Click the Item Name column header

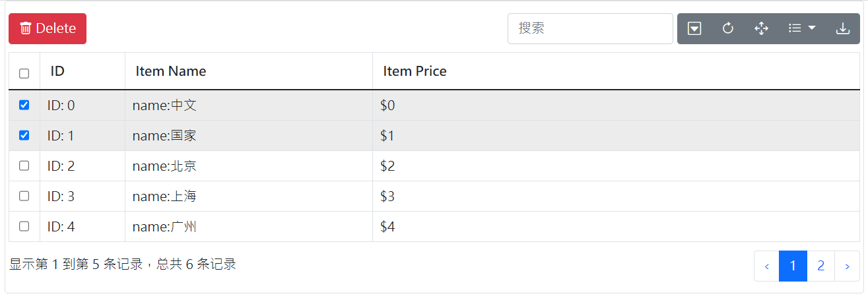[x=171, y=71]
